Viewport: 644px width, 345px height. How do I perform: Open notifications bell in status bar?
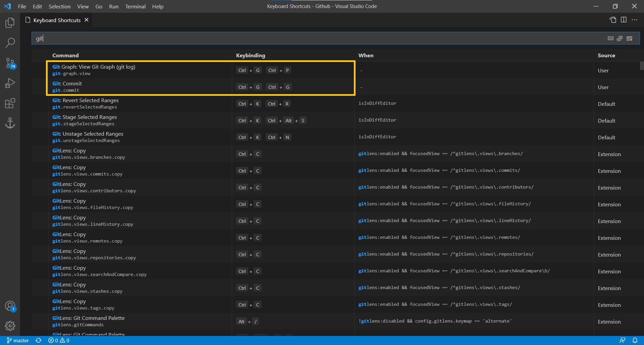tap(635, 340)
